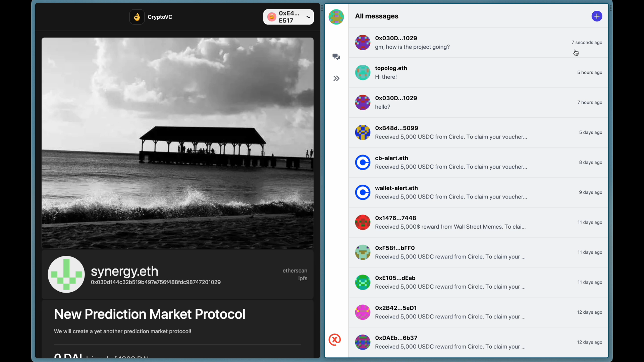Select the synergy.eth wallet address text
The image size is (644, 362).
[x=156, y=282]
